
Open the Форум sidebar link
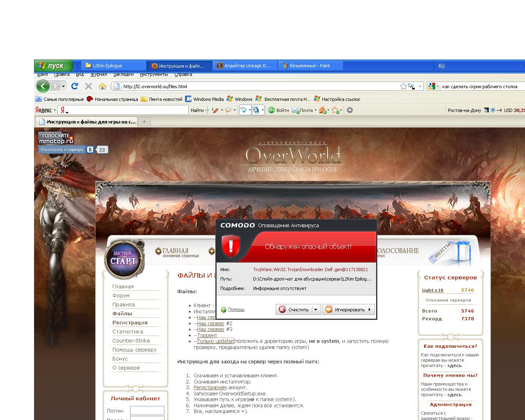[121, 295]
